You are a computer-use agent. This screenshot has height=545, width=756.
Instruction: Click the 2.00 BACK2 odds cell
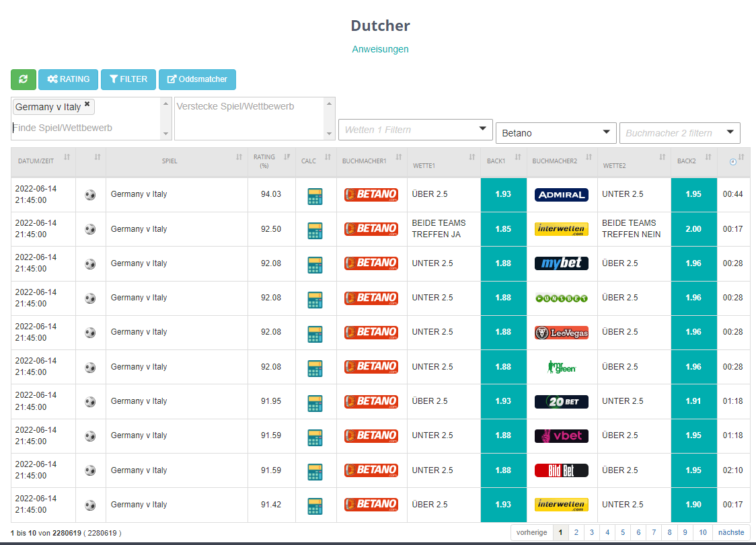[x=694, y=229]
